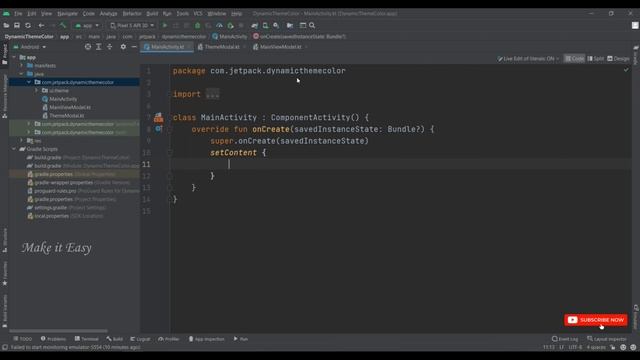Open the Logcat tool window button
Viewport: 640px width, 360px height.
[x=140, y=339]
